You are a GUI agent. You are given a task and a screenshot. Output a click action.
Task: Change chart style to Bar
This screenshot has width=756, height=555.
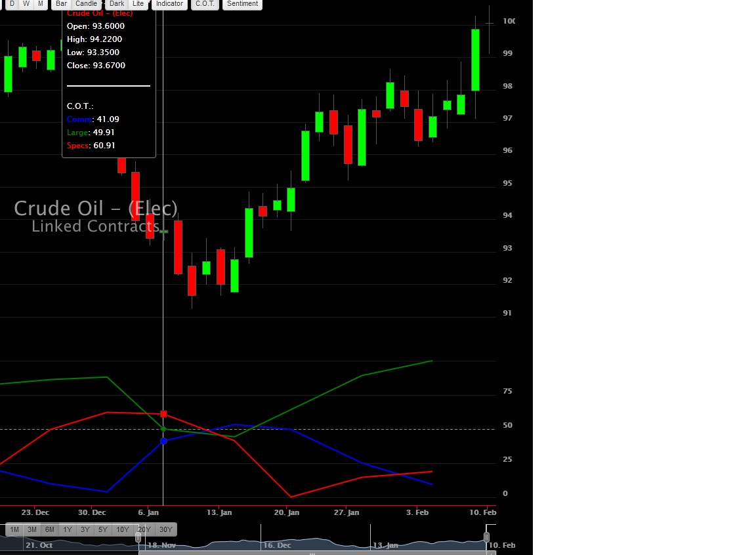pos(60,4)
